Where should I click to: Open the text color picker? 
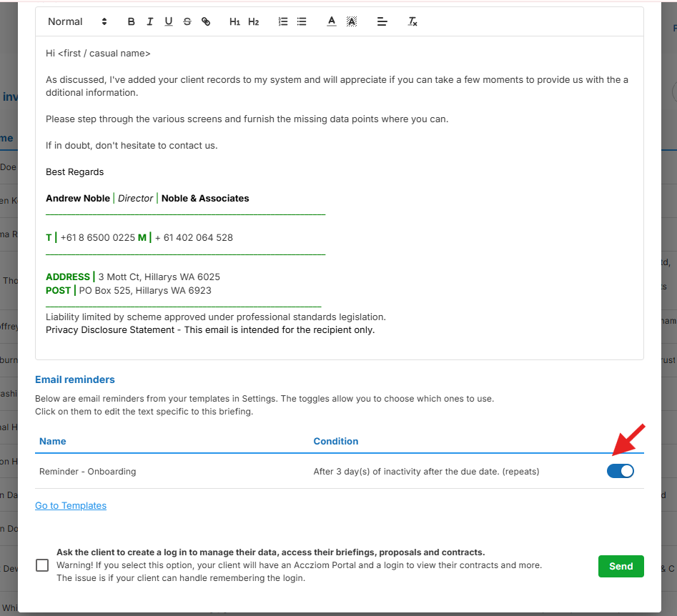[x=331, y=21]
